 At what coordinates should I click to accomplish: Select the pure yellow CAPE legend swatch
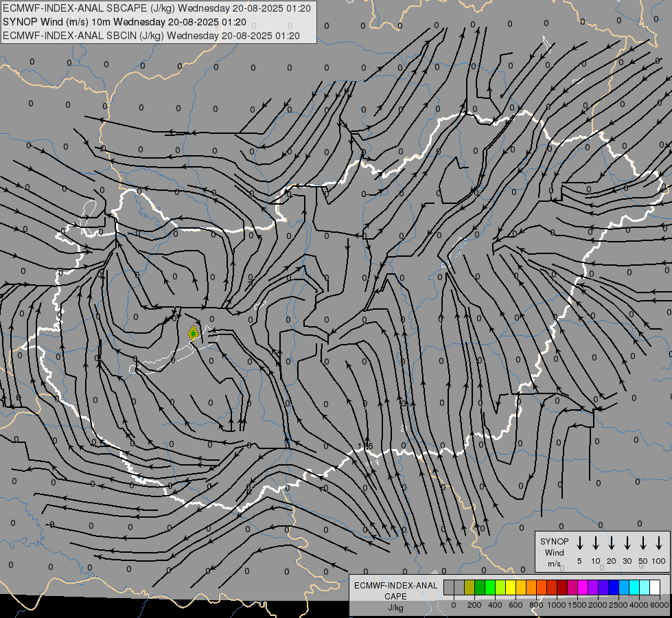pyautogui.click(x=511, y=587)
